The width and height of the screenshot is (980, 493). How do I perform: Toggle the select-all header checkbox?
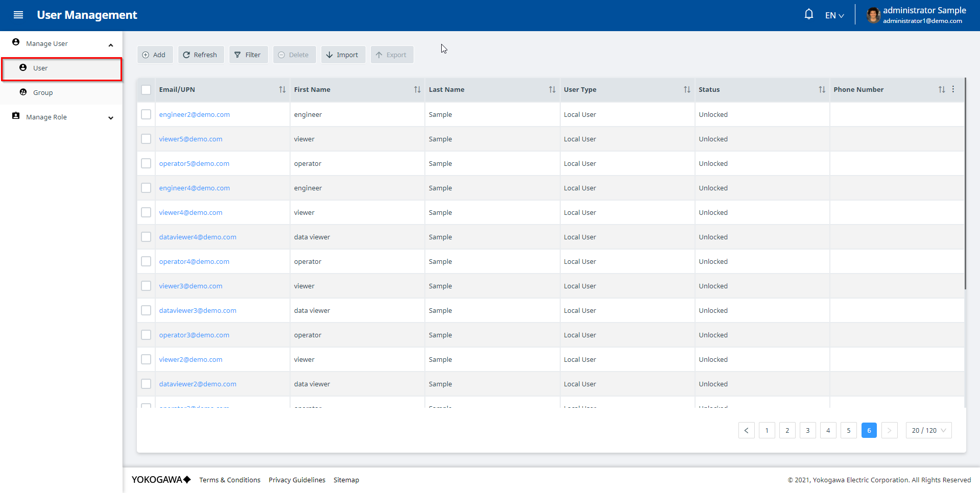coord(146,90)
